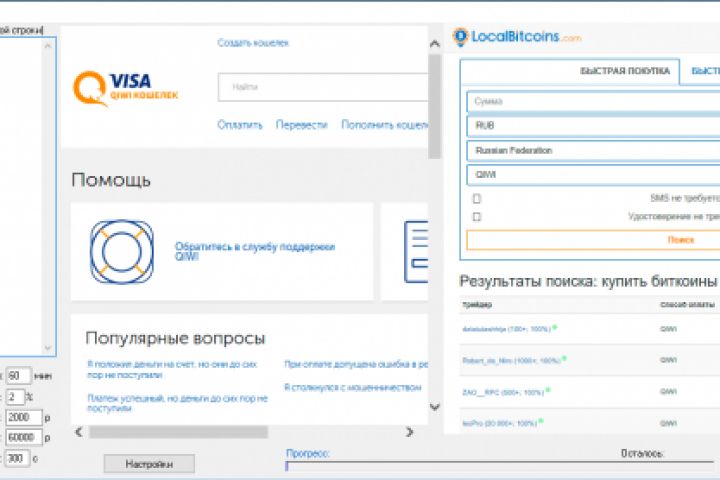Click the 'Настройки' button
The image size is (720, 480).
(149, 464)
